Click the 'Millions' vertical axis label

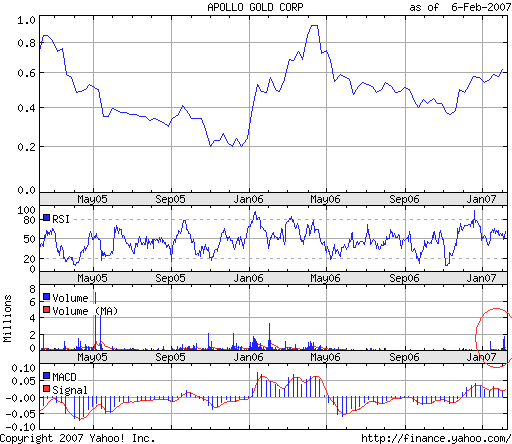[7, 318]
